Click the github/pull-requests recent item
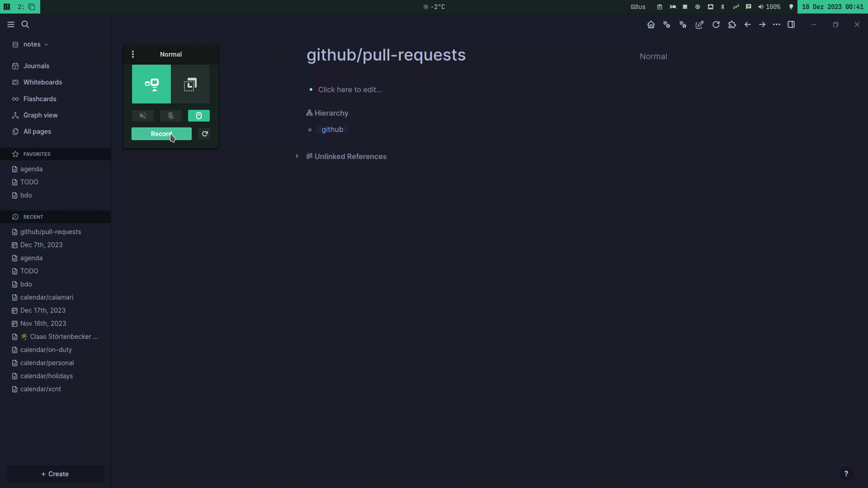The height and width of the screenshot is (488, 868). click(51, 231)
